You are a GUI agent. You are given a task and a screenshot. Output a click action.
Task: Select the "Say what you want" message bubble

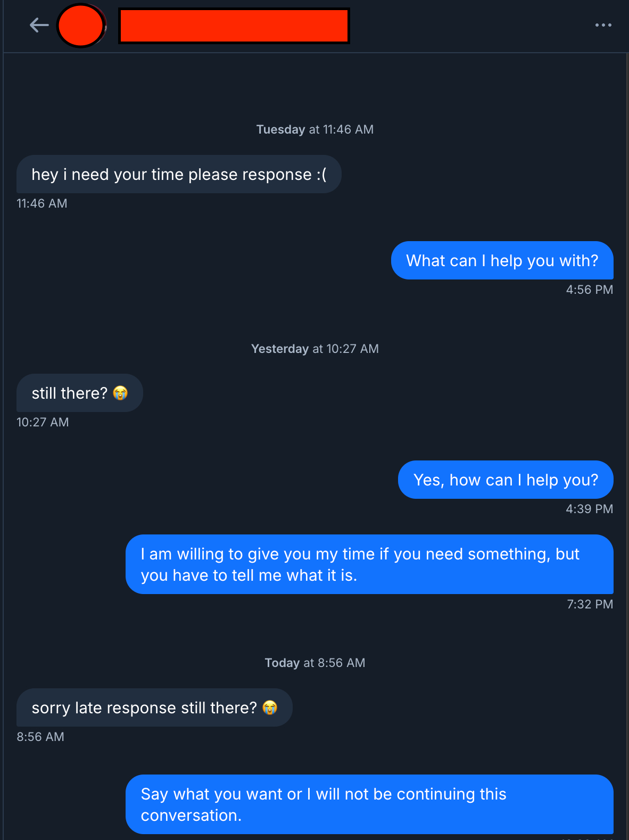pyautogui.click(x=369, y=804)
